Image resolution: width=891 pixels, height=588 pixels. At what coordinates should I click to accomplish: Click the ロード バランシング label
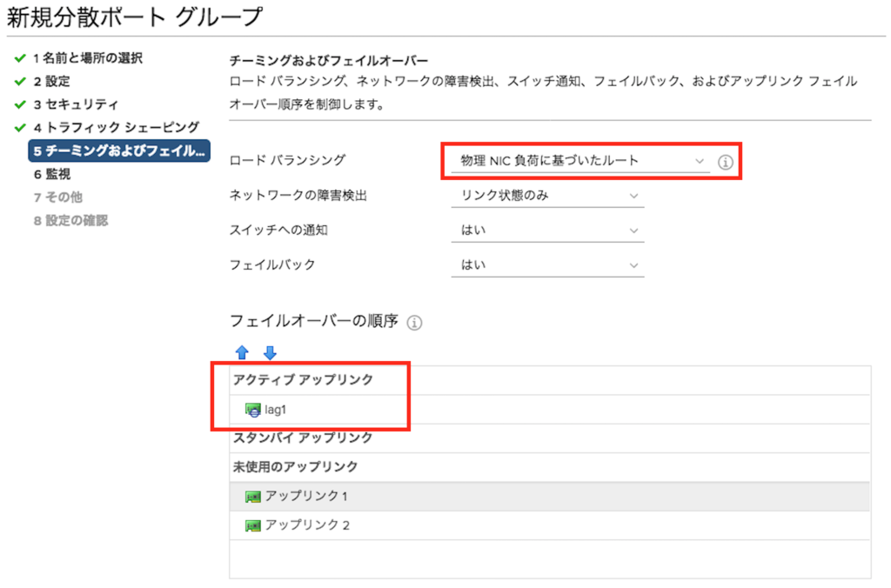(x=287, y=160)
